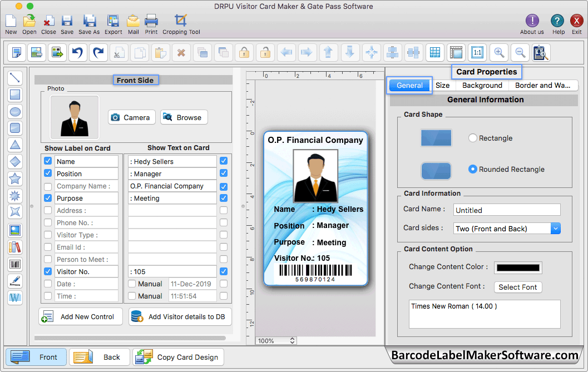Select the Line drawing tool

[15, 78]
